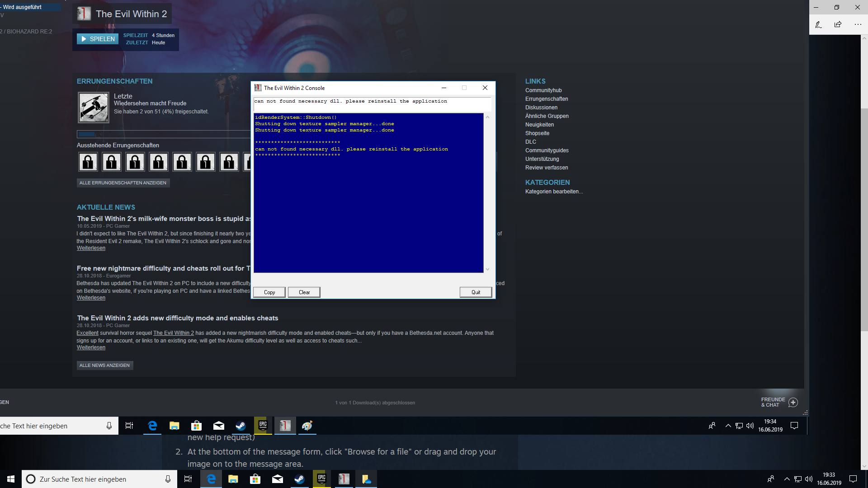Open the Shopseite link
The width and height of the screenshot is (868, 488).
[537, 133]
